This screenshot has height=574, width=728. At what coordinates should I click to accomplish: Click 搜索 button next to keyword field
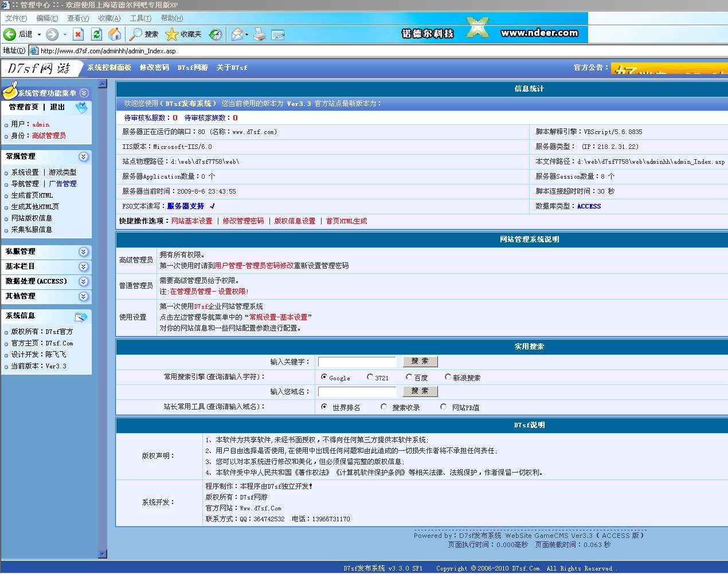[x=420, y=361]
